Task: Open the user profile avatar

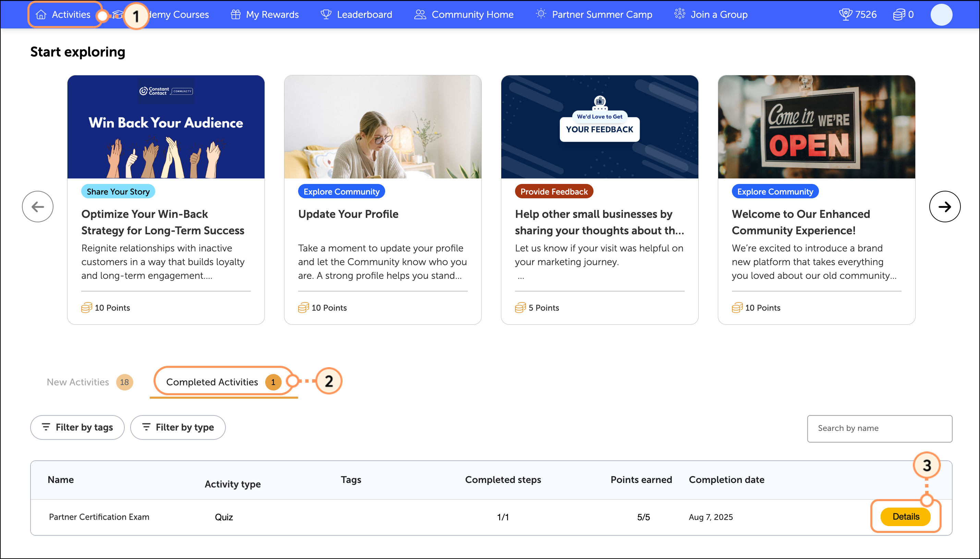Action: pos(941,15)
